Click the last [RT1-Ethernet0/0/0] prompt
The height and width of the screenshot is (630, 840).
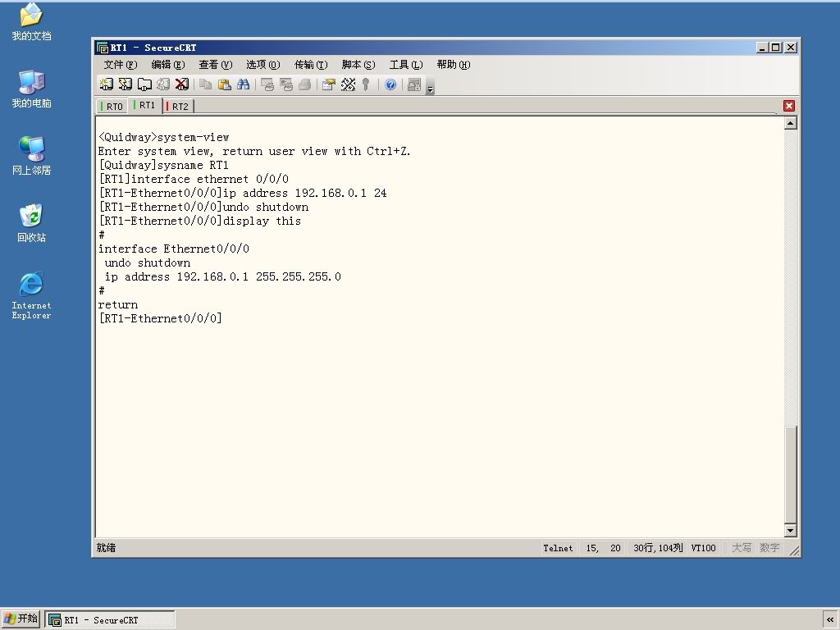pos(160,318)
